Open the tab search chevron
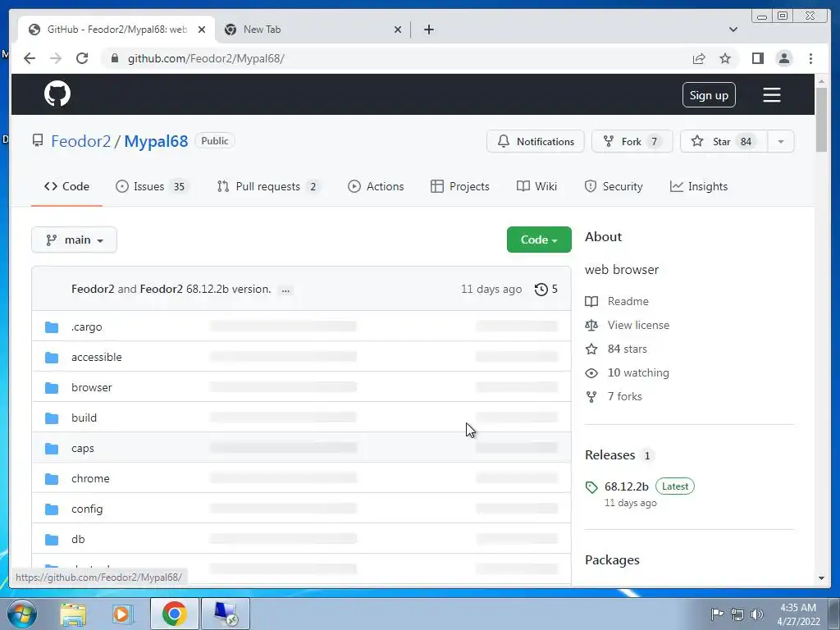This screenshot has width=840, height=630. click(733, 30)
